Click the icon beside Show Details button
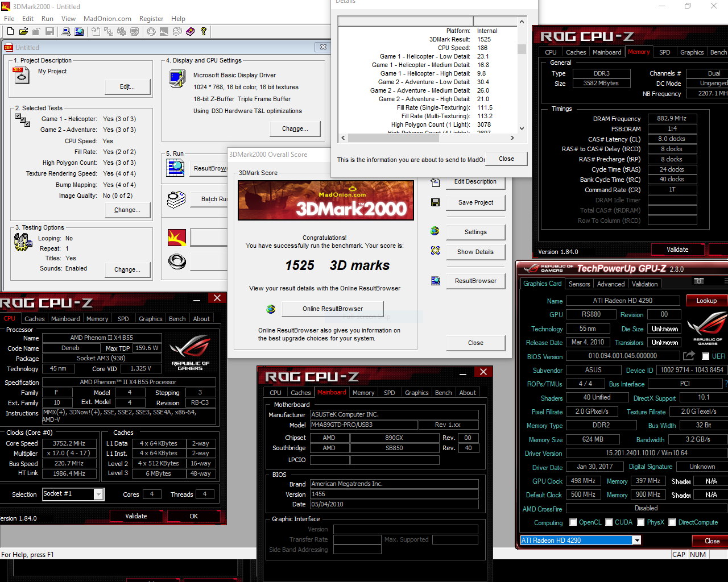The width and height of the screenshot is (728, 582). 435,251
